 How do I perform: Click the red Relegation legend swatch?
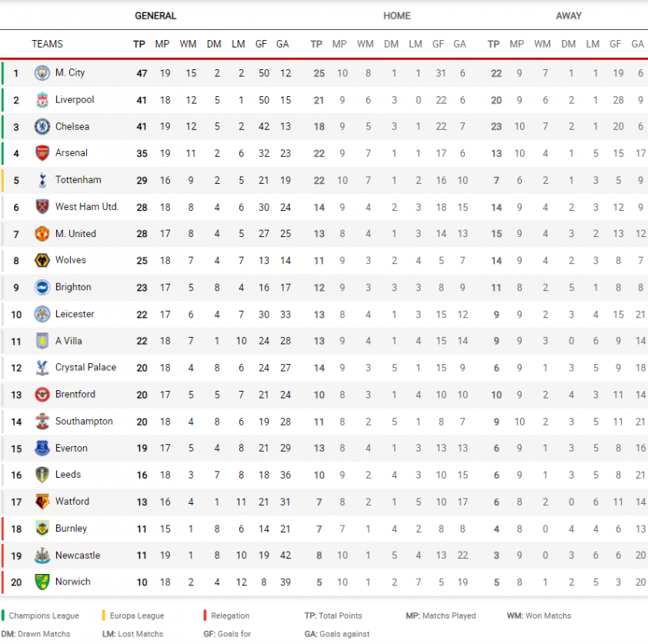coord(205,616)
